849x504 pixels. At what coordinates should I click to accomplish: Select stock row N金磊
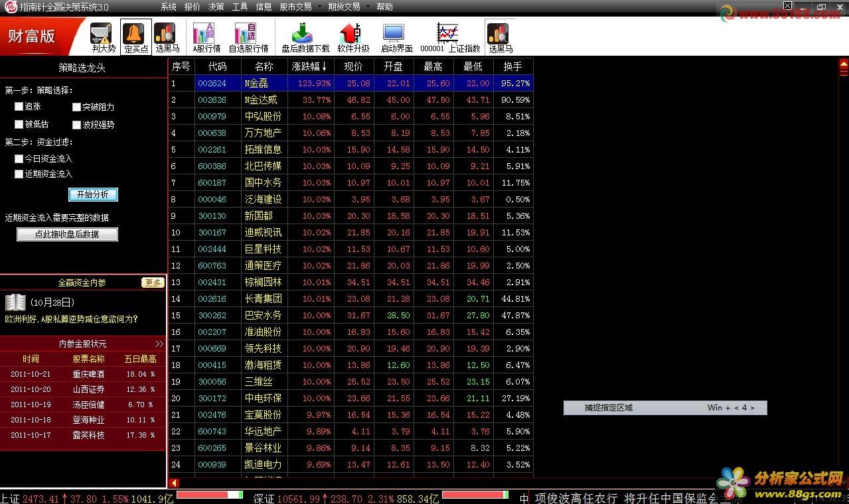[x=351, y=83]
